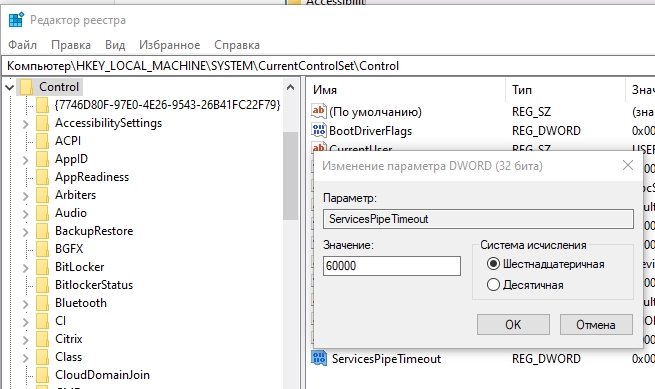The height and width of the screenshot is (389, 655).
Task: Expand the AccessibilitySettings key
Action: [x=25, y=124]
